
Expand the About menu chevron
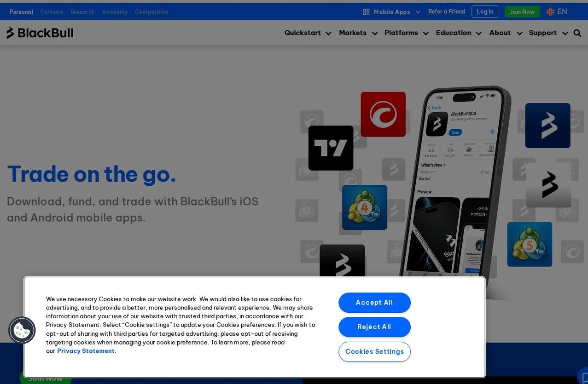tap(519, 33)
